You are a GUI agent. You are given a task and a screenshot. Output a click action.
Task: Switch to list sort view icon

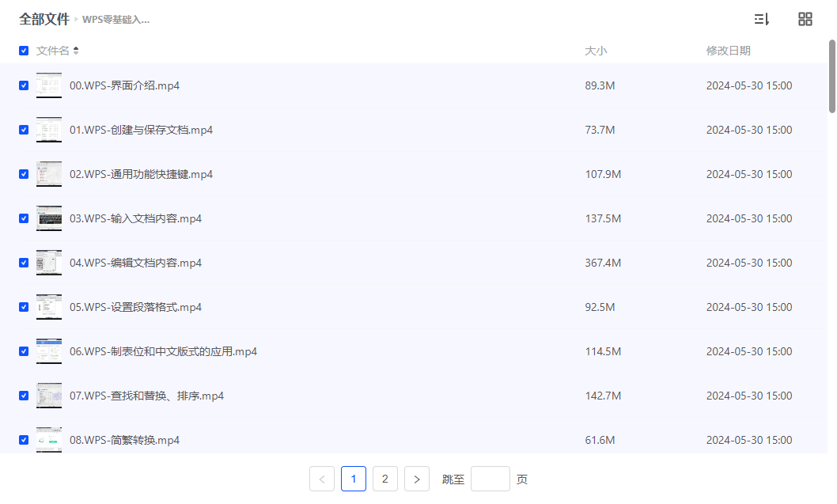pos(762,19)
